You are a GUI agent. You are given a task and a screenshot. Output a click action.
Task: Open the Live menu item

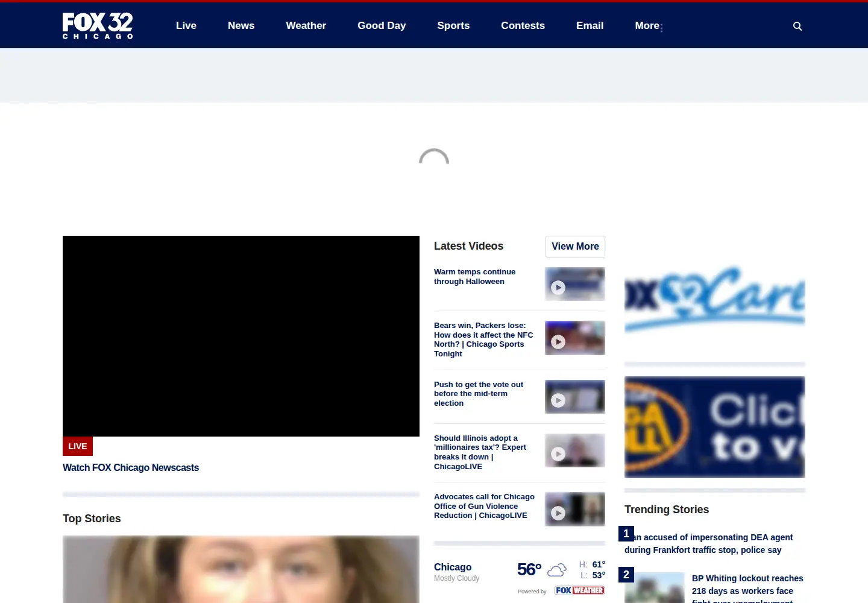pos(186,25)
